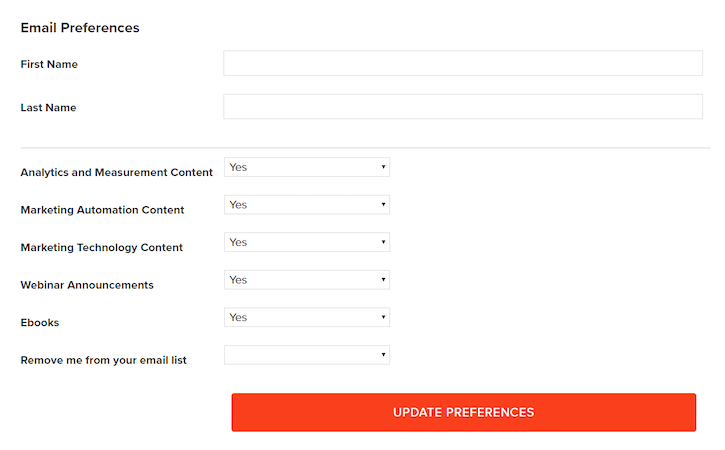The height and width of the screenshot is (450, 725).
Task: Click the arrow on the Ebooks dropdown
Action: click(383, 318)
